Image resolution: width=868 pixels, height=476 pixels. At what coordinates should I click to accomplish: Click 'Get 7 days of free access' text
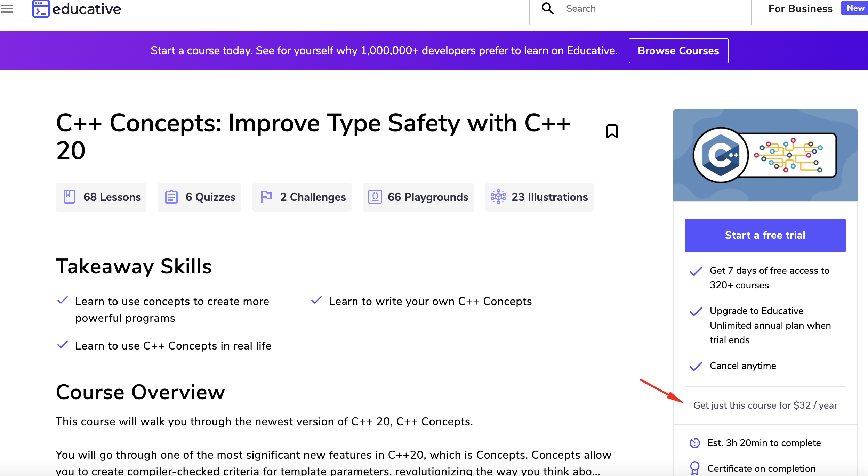pyautogui.click(x=769, y=278)
